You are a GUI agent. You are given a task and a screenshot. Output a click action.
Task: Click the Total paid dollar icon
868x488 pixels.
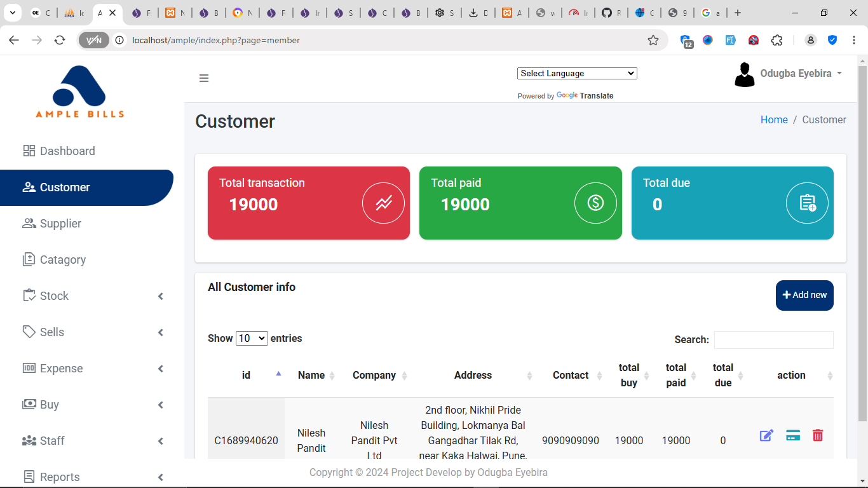coord(595,203)
